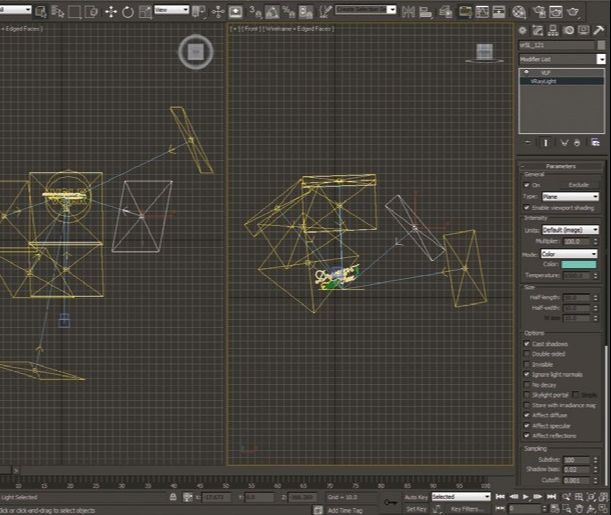Click the Select by Name icon
The width and height of the screenshot is (611, 515).
[58, 12]
